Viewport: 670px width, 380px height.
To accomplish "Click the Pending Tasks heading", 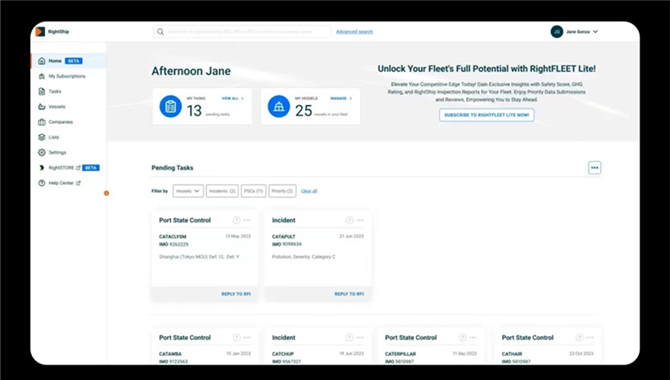I will click(x=172, y=168).
